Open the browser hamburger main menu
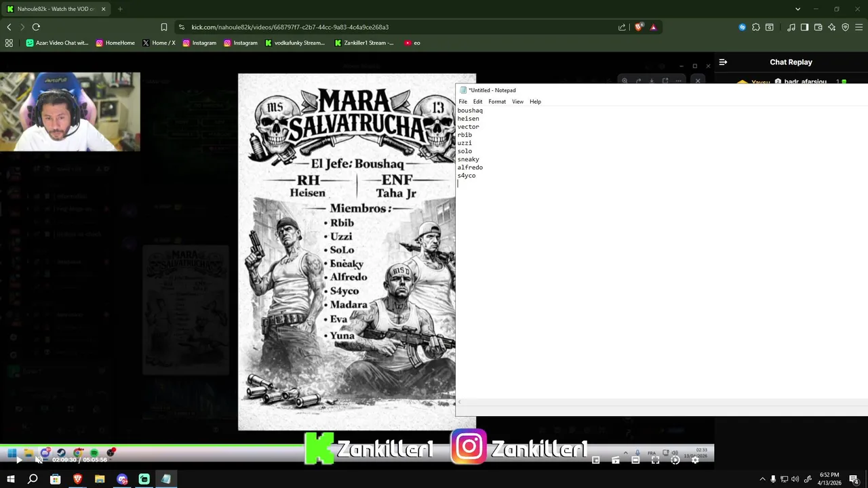 coord(859,27)
